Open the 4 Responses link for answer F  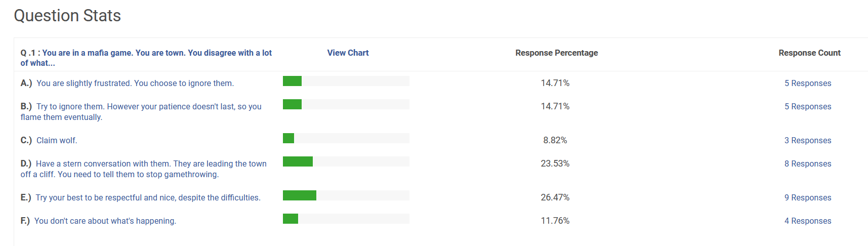click(x=808, y=221)
